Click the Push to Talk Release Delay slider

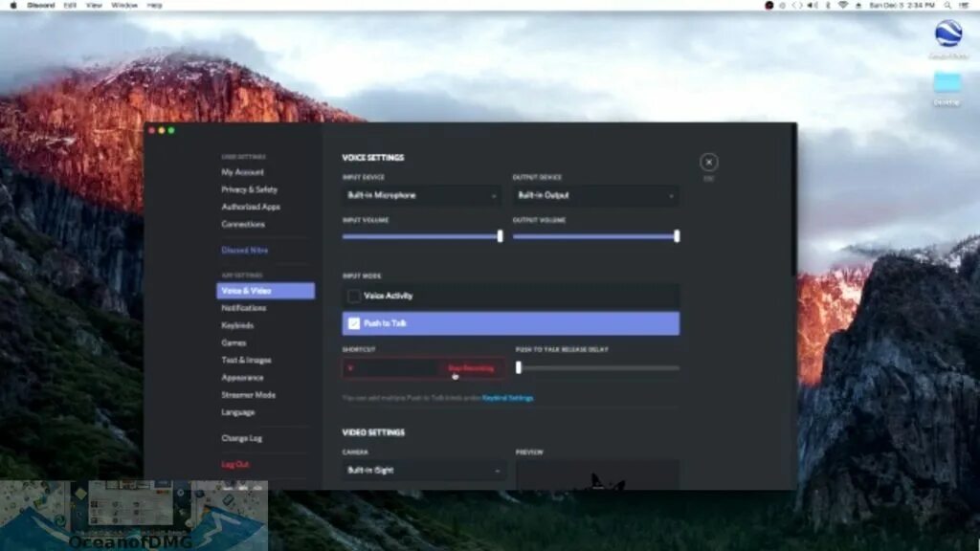518,368
